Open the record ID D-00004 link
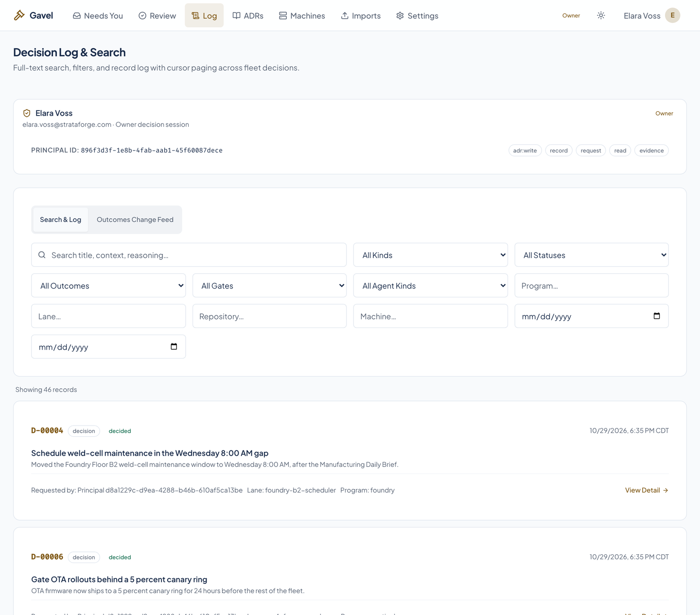The height and width of the screenshot is (615, 700). click(x=47, y=430)
